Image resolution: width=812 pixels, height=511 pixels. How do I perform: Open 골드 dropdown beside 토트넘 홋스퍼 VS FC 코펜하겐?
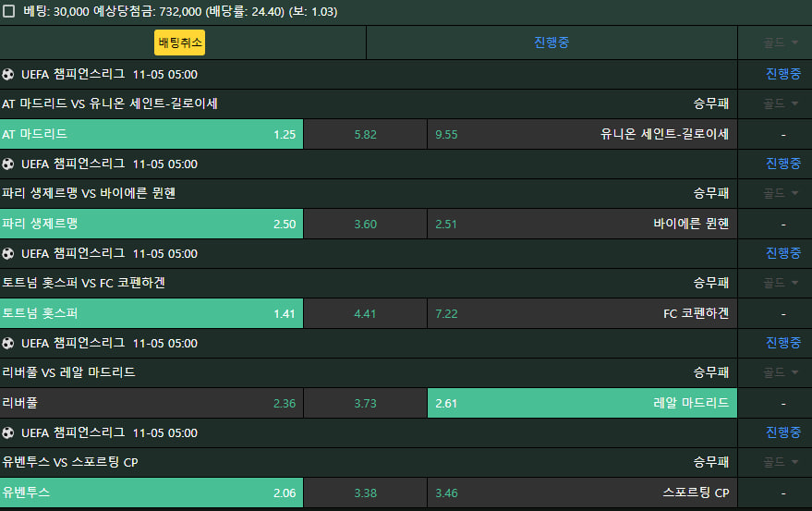[781, 283]
